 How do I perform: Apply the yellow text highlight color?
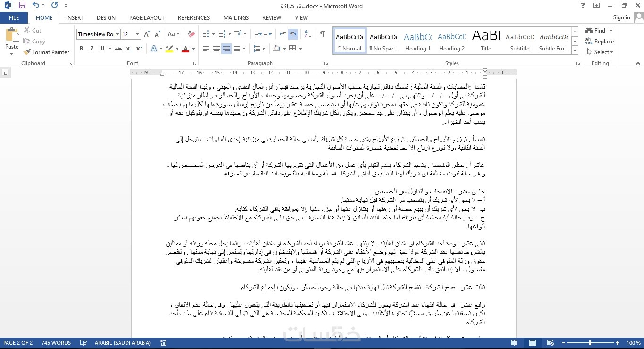coord(169,49)
